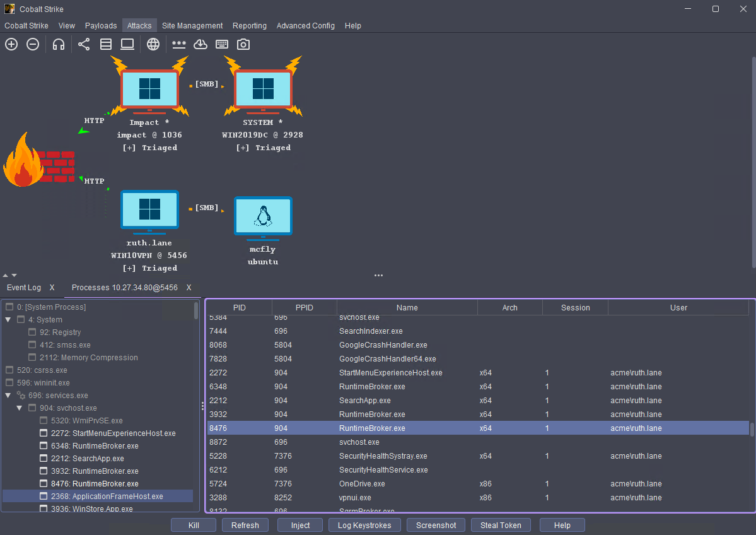Open credentials via the asterisks icon
The image size is (756, 535).
click(179, 44)
